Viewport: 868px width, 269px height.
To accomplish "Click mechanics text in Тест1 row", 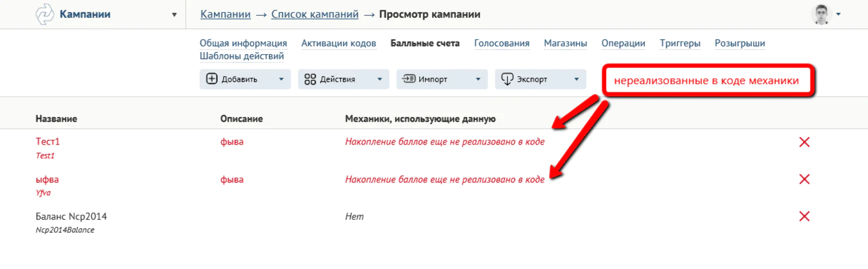I will point(445,142).
